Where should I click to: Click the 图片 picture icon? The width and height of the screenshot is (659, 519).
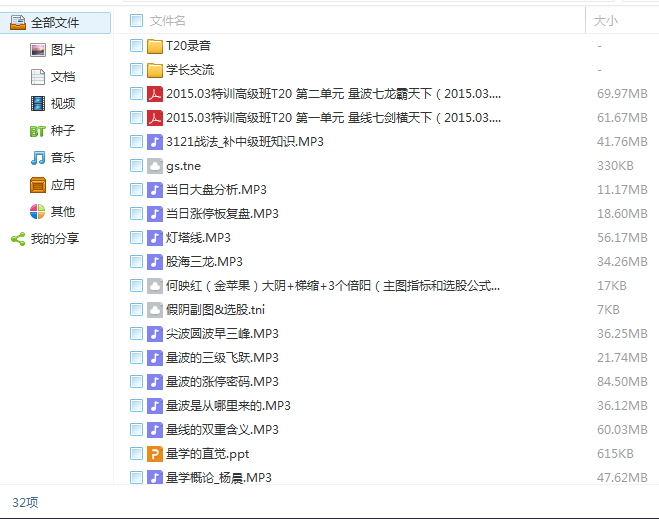pyautogui.click(x=38, y=50)
